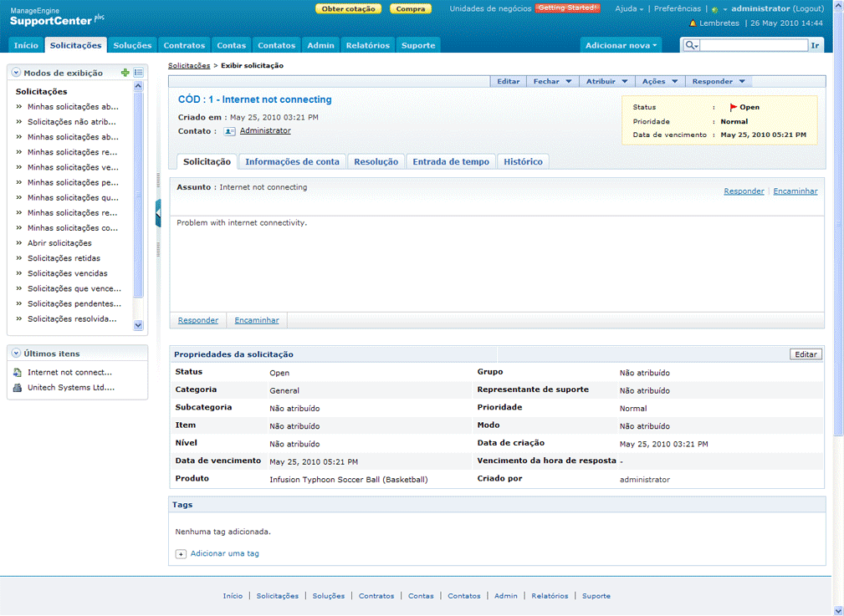The width and height of the screenshot is (844, 616).
Task: Click the Logout link
Action: tap(809, 9)
